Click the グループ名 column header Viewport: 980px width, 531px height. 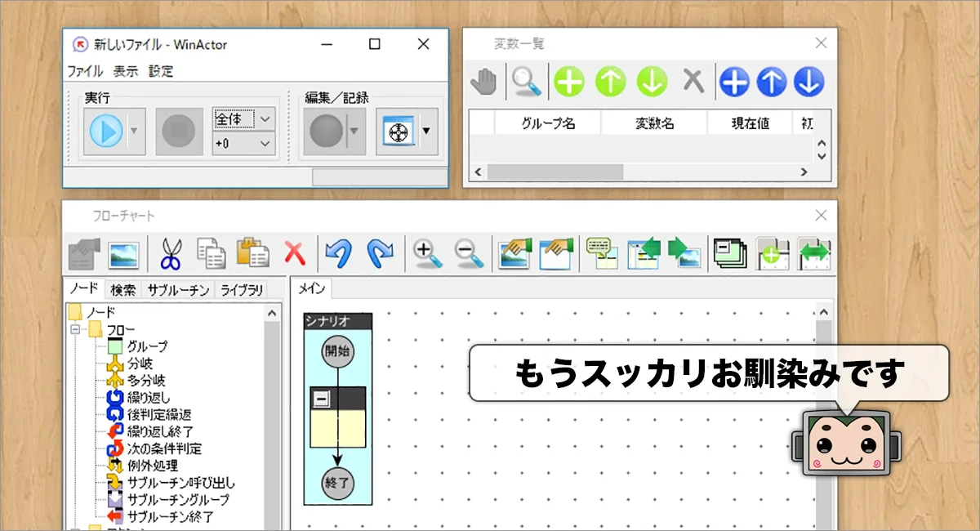point(548,123)
